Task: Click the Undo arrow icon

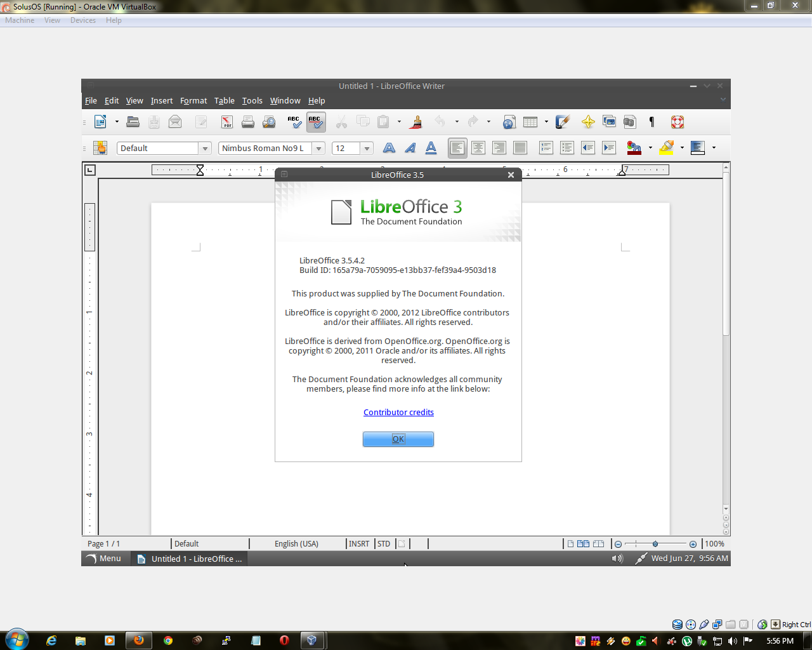Action: (440, 122)
